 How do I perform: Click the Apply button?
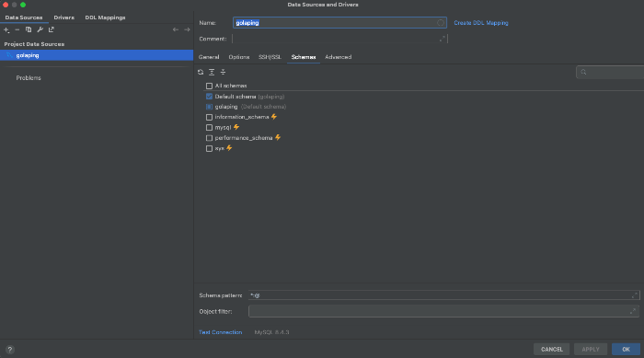pos(591,349)
